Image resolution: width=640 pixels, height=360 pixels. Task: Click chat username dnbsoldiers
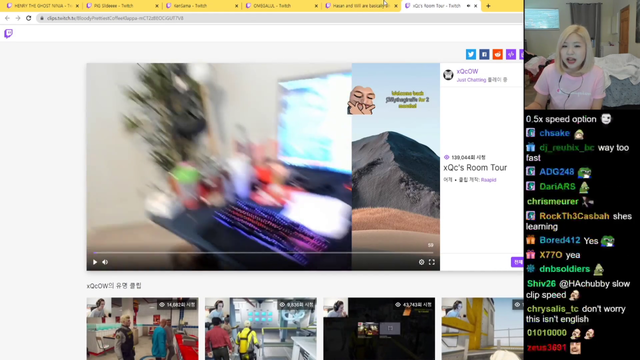(x=564, y=269)
